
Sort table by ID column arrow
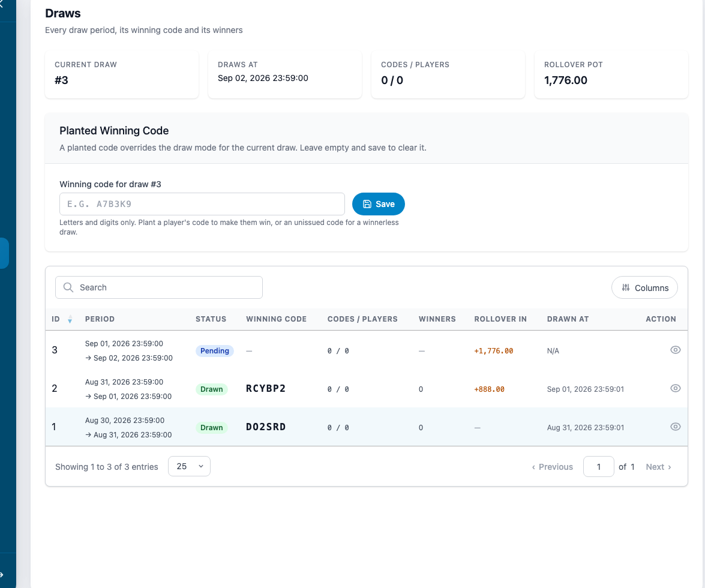pyautogui.click(x=70, y=320)
